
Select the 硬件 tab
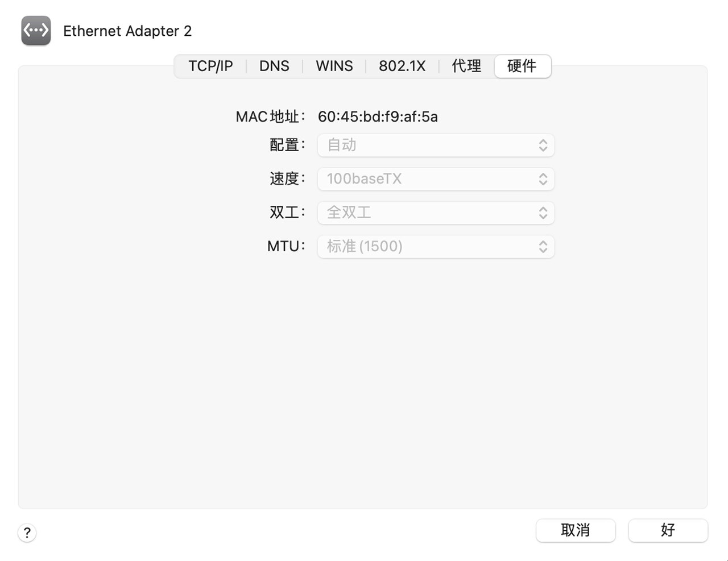[x=522, y=66]
